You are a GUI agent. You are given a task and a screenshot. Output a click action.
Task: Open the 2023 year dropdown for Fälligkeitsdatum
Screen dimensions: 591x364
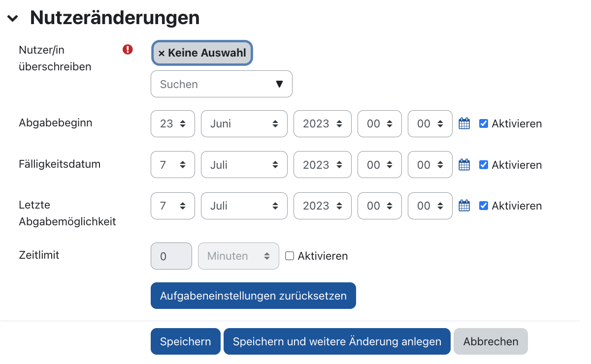tap(322, 164)
